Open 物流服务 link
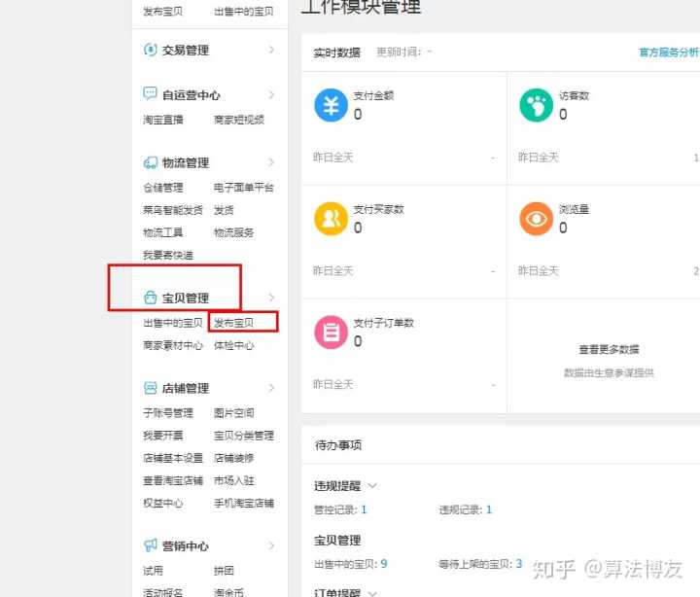Screen dimensions: 700x597 tap(233, 232)
